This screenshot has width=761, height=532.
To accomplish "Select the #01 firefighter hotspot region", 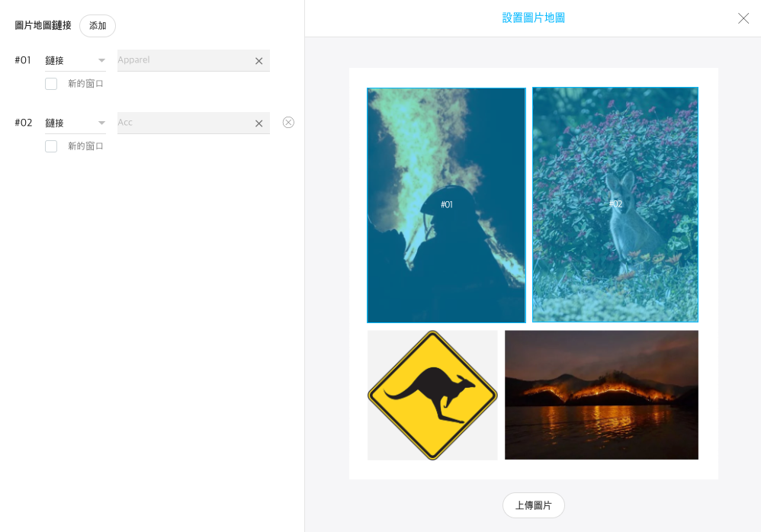I will 446,205.
